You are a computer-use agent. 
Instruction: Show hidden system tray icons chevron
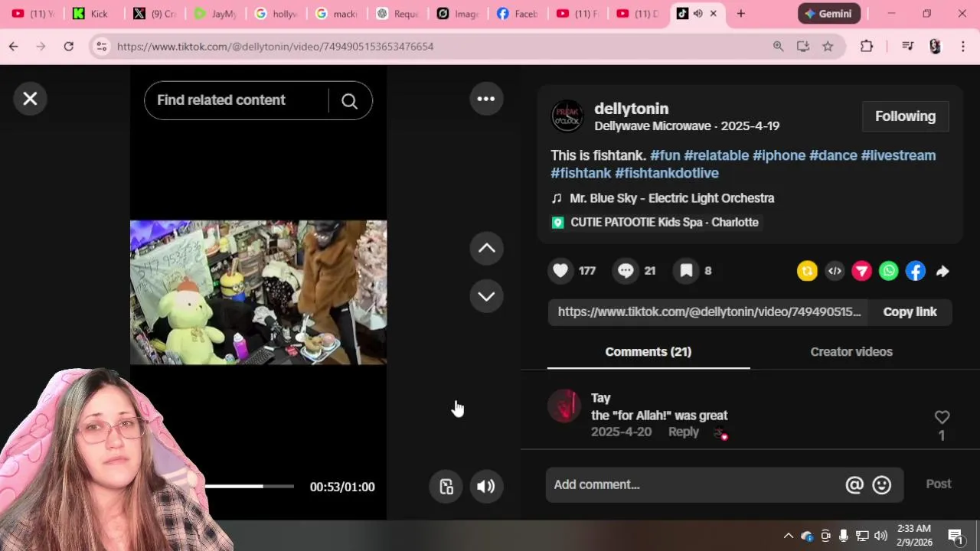(x=788, y=536)
